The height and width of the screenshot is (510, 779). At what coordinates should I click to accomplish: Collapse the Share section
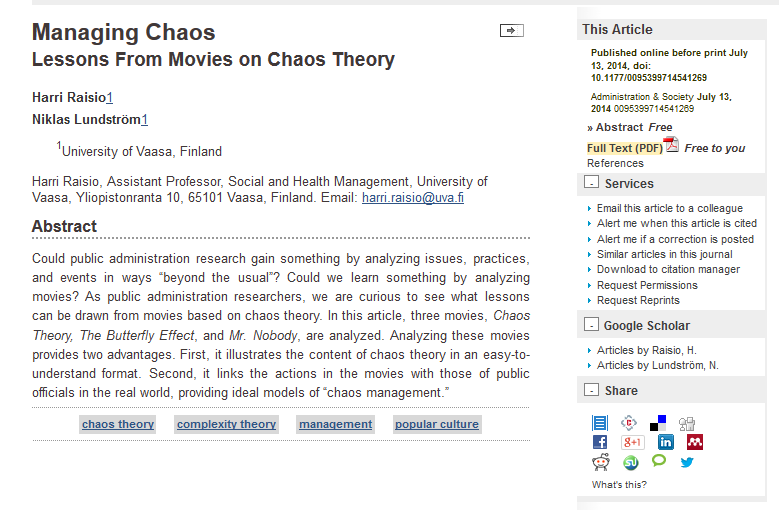pyautogui.click(x=591, y=389)
